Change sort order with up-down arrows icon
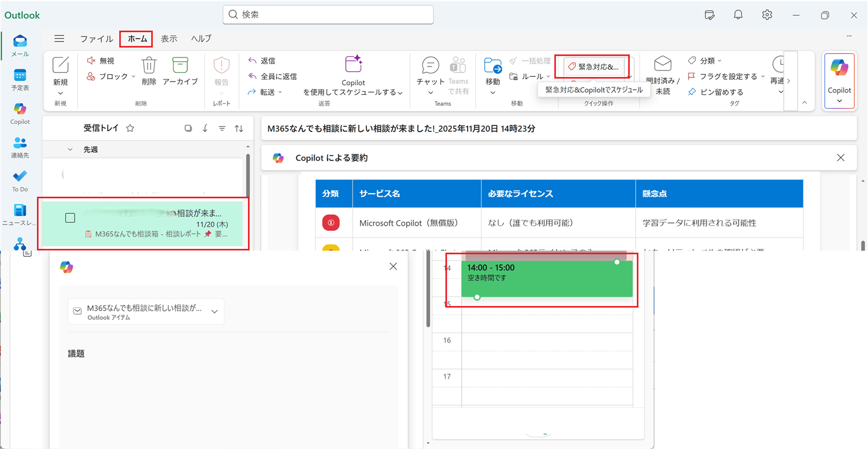The image size is (868, 449). [238, 128]
